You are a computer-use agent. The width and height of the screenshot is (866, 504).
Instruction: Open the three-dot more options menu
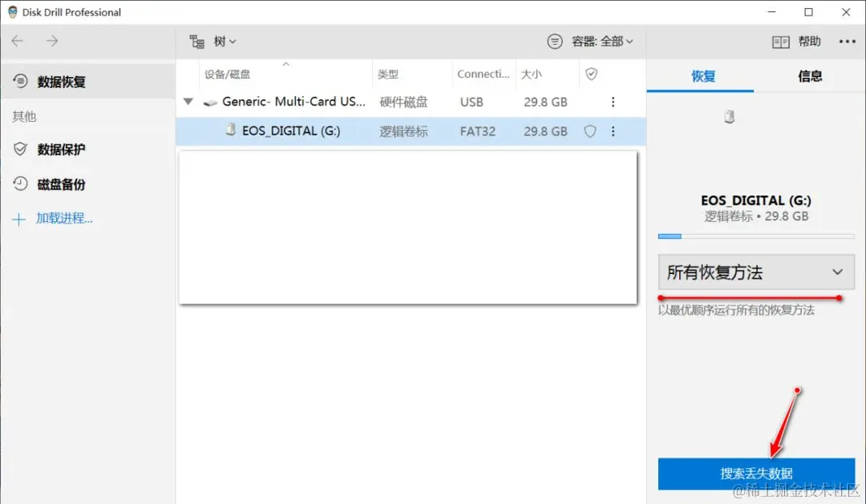coord(848,42)
